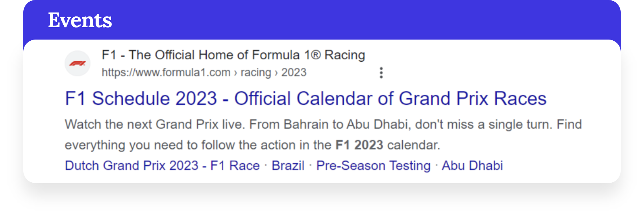This screenshot has height=218, width=644.
Task: Click the site name F1 Official Home text
Action: click(x=233, y=55)
